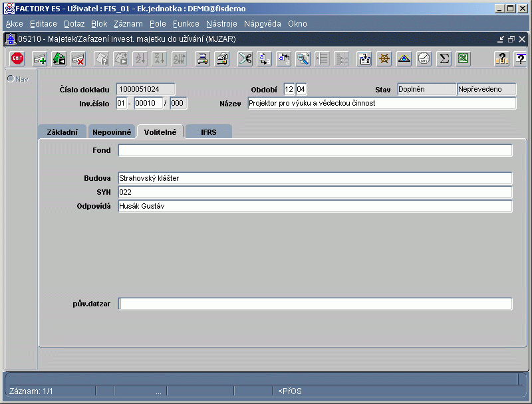Click the green house save icon

click(x=59, y=58)
